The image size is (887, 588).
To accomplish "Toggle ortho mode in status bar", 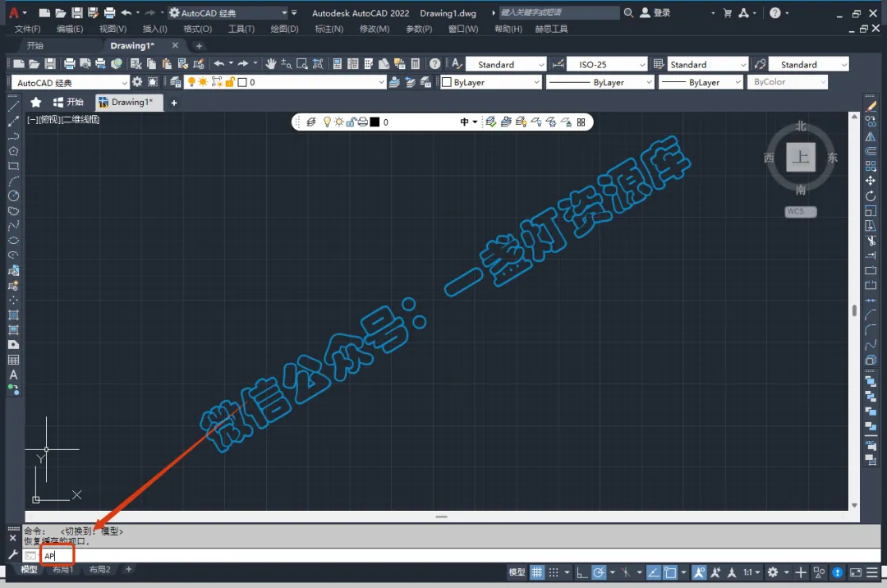I will 581,572.
